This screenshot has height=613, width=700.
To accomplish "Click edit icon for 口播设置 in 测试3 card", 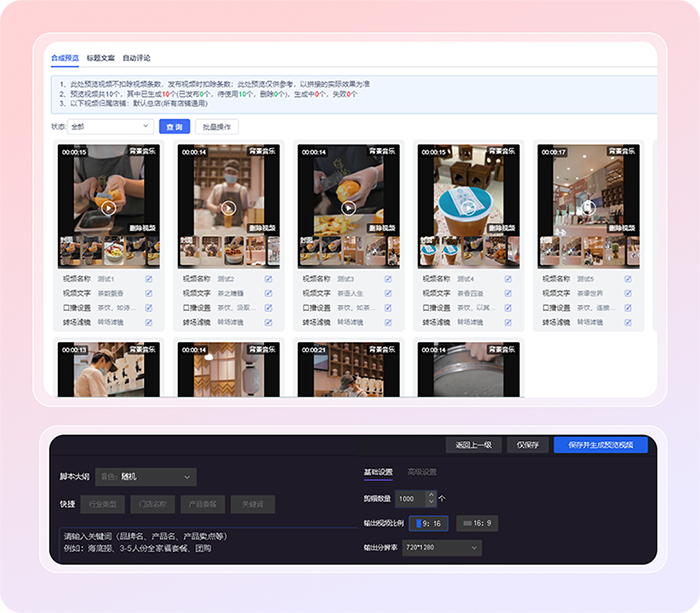I will pyautogui.click(x=388, y=308).
